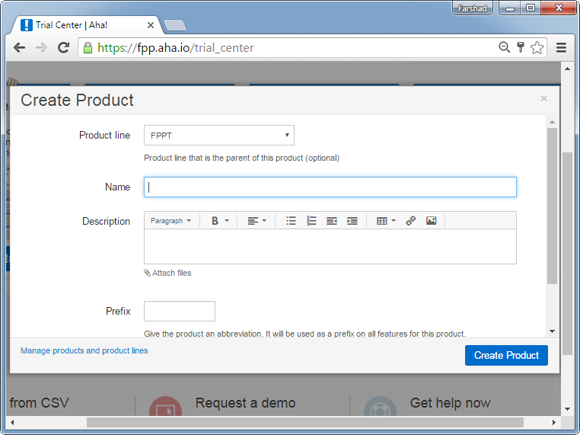This screenshot has height=435, width=580.
Task: Bookmark this page with the star icon
Action: point(537,47)
